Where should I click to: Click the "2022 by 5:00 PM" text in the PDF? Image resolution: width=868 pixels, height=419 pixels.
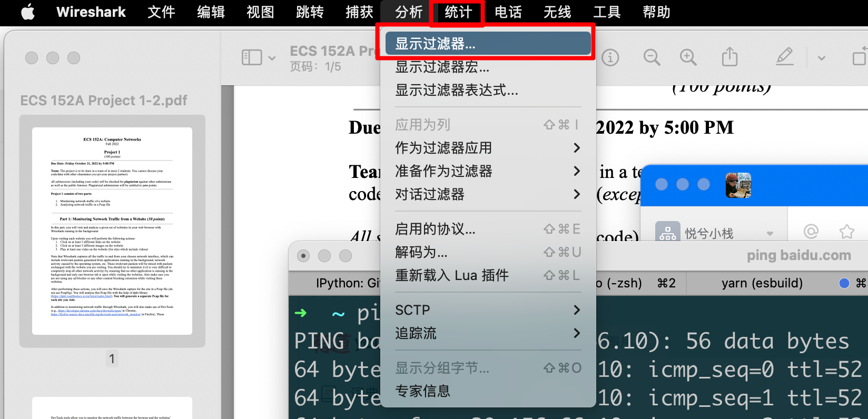pyautogui.click(x=665, y=127)
